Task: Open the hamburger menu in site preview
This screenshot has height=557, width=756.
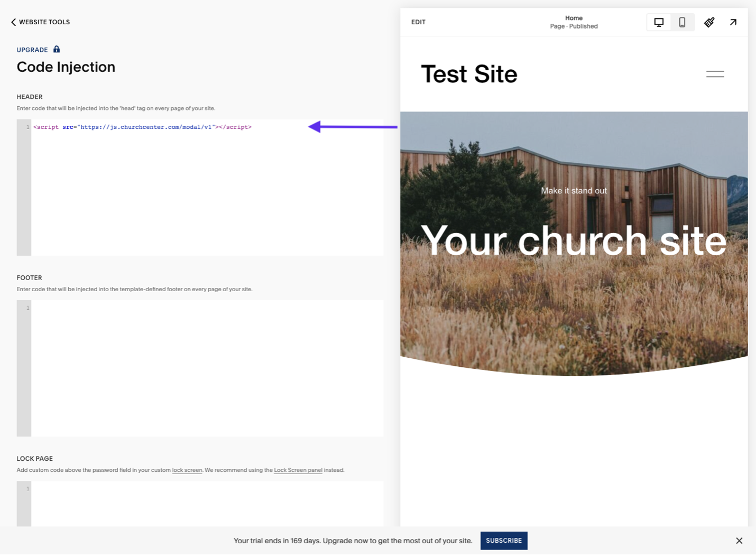Action: click(715, 74)
